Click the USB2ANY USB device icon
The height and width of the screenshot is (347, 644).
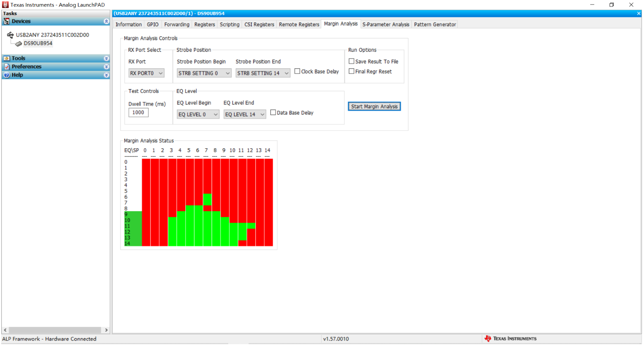point(11,35)
